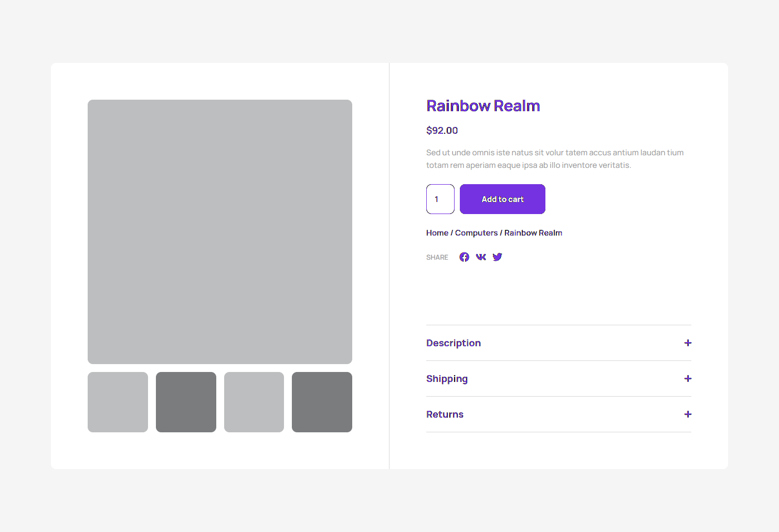This screenshot has height=532, width=779.
Task: Select the first product thumbnail
Action: point(118,402)
